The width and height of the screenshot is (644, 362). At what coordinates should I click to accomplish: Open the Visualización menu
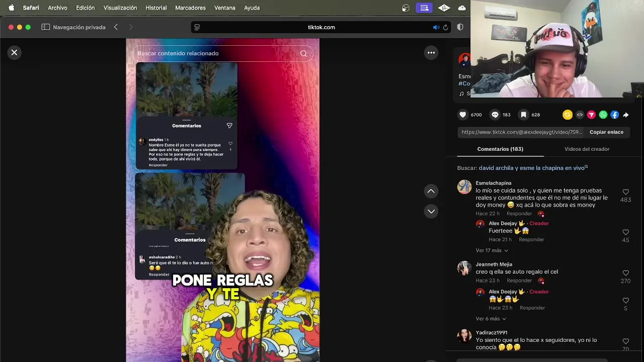click(x=120, y=8)
